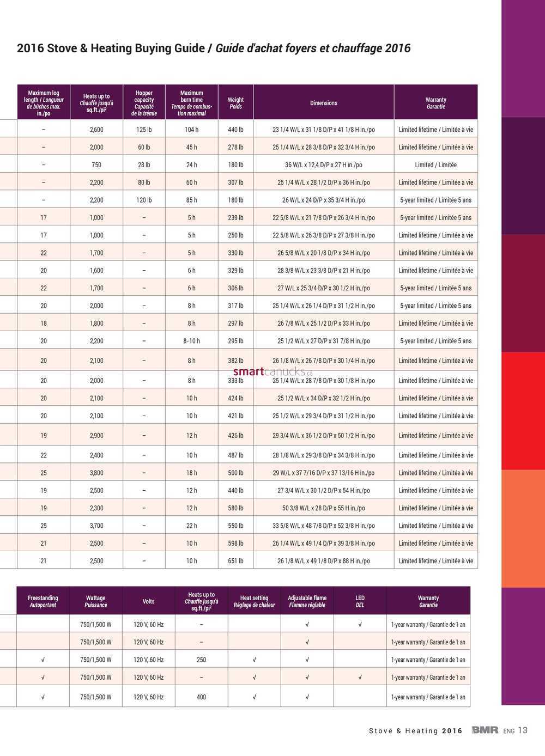Click the '24 h' burn time cell
This screenshot has width=545, height=756.
pyautogui.click(x=192, y=164)
